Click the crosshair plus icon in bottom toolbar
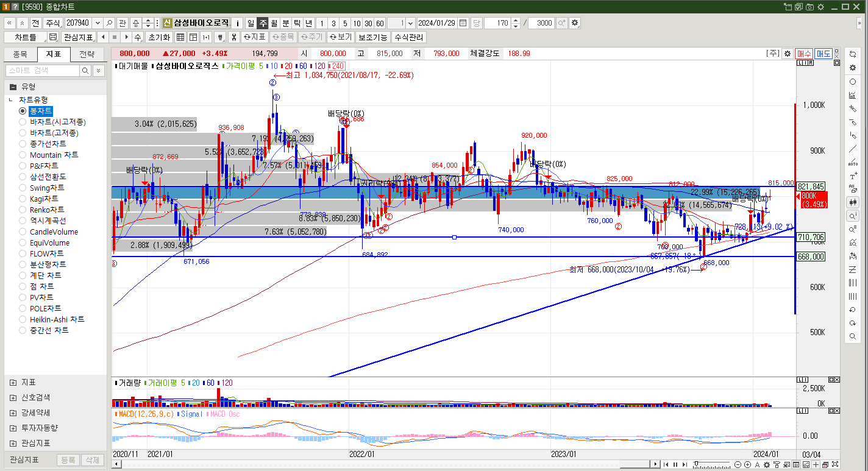The height and width of the screenshot is (471, 868). pyautogui.click(x=816, y=464)
